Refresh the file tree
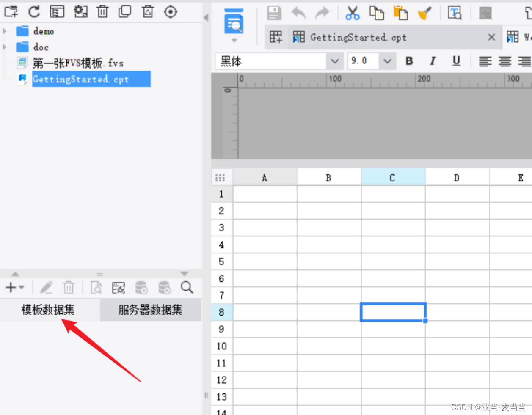The width and height of the screenshot is (532, 415). click(34, 12)
